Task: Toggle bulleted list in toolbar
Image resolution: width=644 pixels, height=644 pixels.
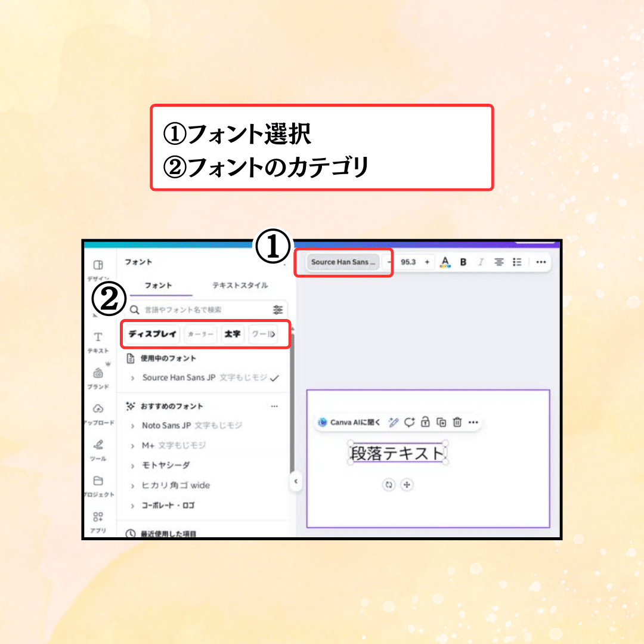Action: tap(517, 262)
